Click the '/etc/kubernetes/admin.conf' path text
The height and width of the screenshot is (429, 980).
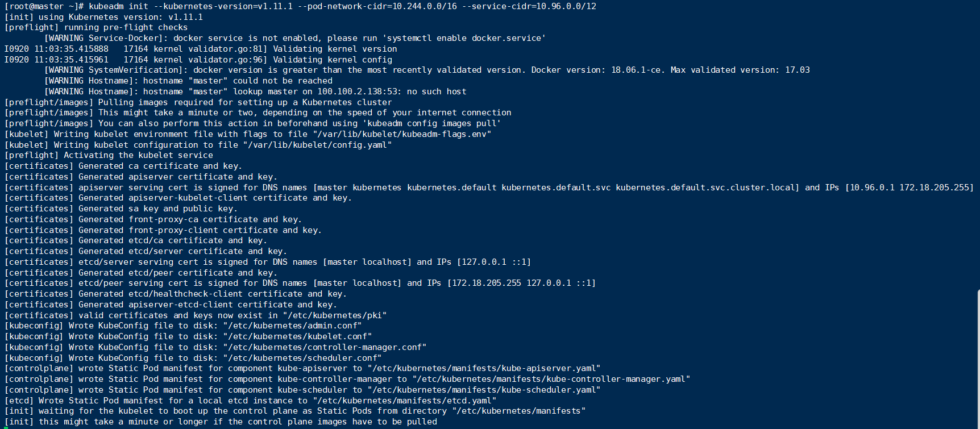click(x=292, y=326)
